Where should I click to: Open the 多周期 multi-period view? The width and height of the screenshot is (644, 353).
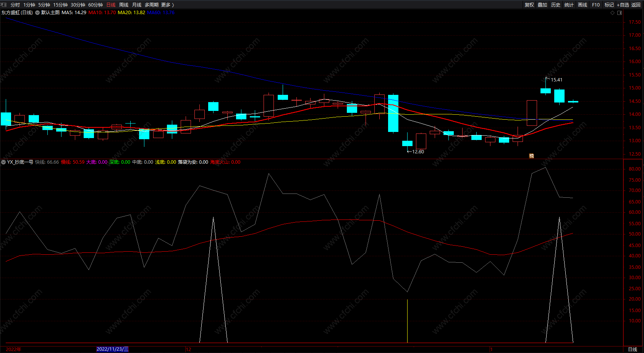[152, 5]
